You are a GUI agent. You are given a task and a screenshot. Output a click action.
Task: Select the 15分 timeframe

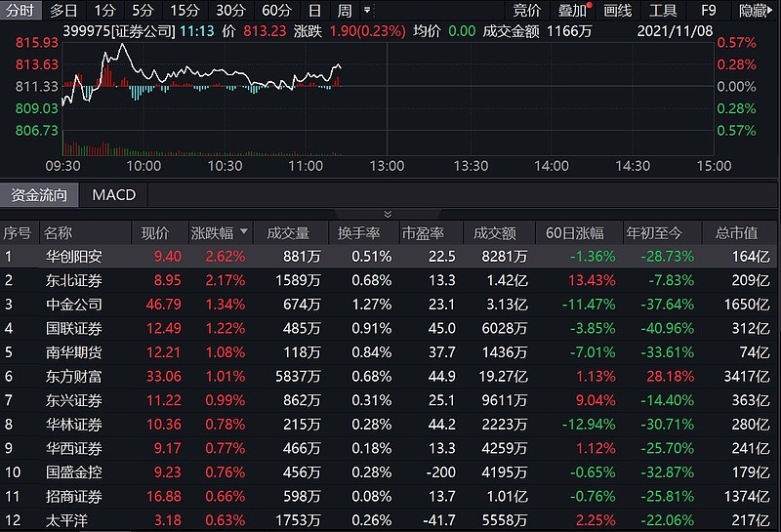(185, 10)
